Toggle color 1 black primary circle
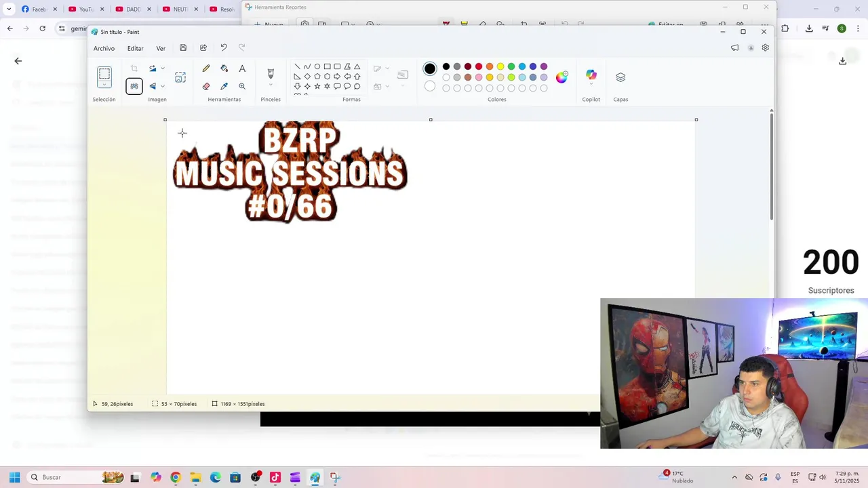 [x=430, y=68]
